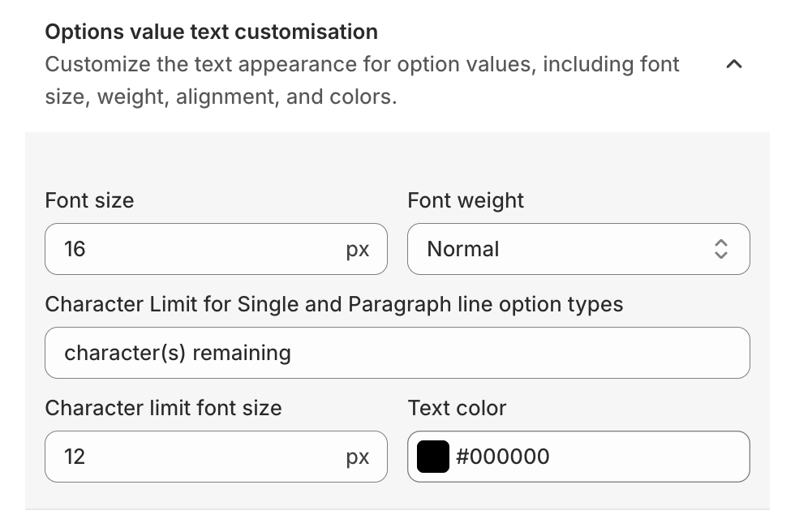Click the #000000 hex color value
This screenshot has height=532, width=795.
(x=503, y=457)
